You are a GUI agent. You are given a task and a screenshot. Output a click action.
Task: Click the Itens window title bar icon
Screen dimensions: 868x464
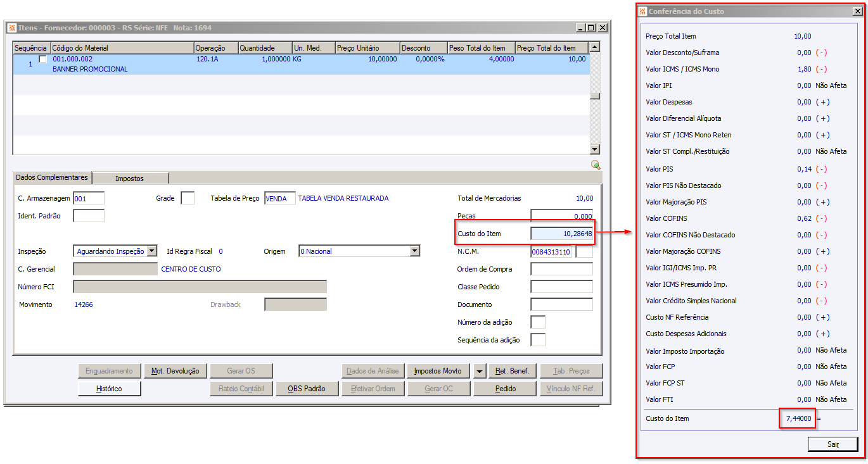pyautogui.click(x=11, y=28)
